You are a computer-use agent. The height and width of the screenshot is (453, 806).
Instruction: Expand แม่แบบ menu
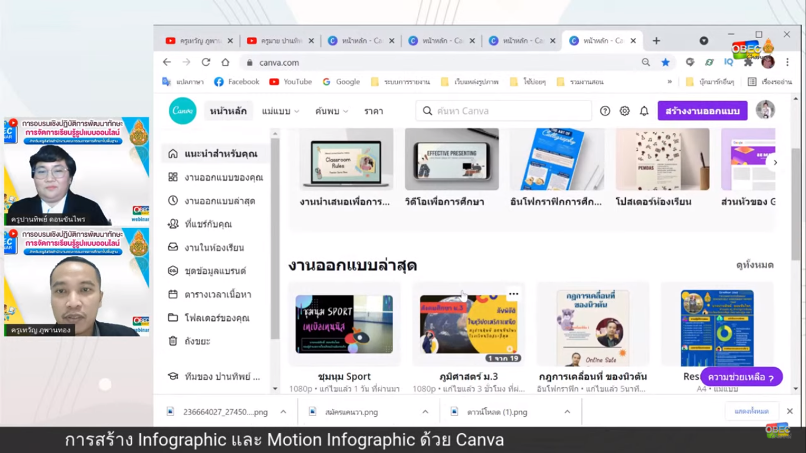point(280,111)
